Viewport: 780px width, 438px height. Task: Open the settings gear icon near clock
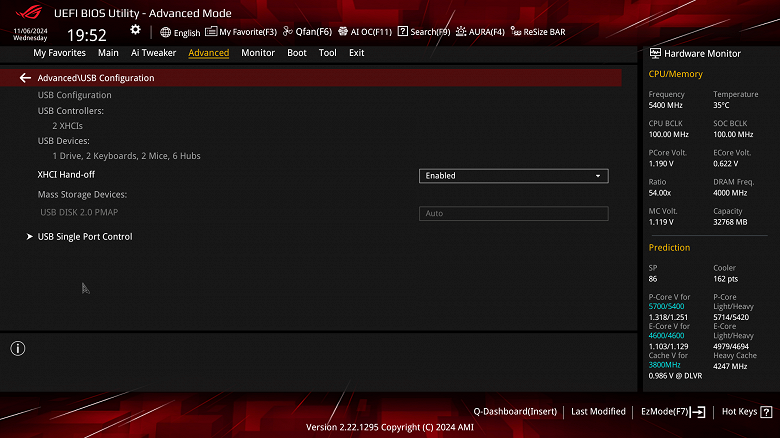point(135,30)
